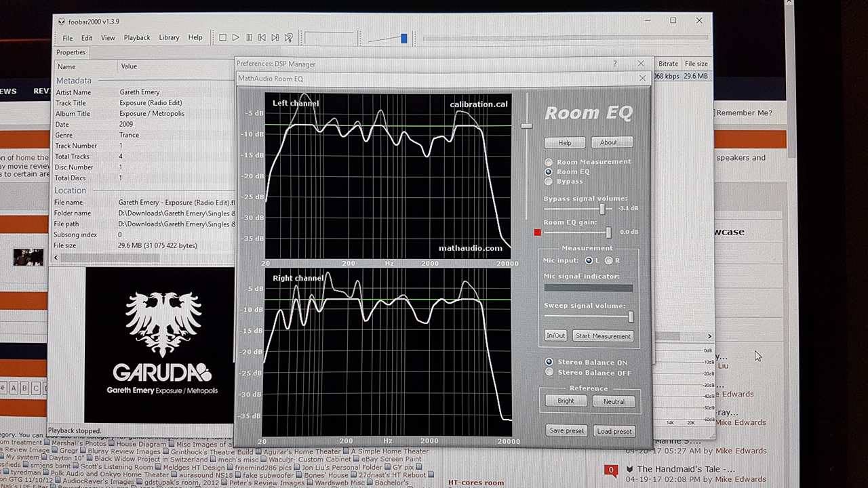The image size is (868, 488).
Task: Click the playback seek bar
Action: click(x=564, y=39)
